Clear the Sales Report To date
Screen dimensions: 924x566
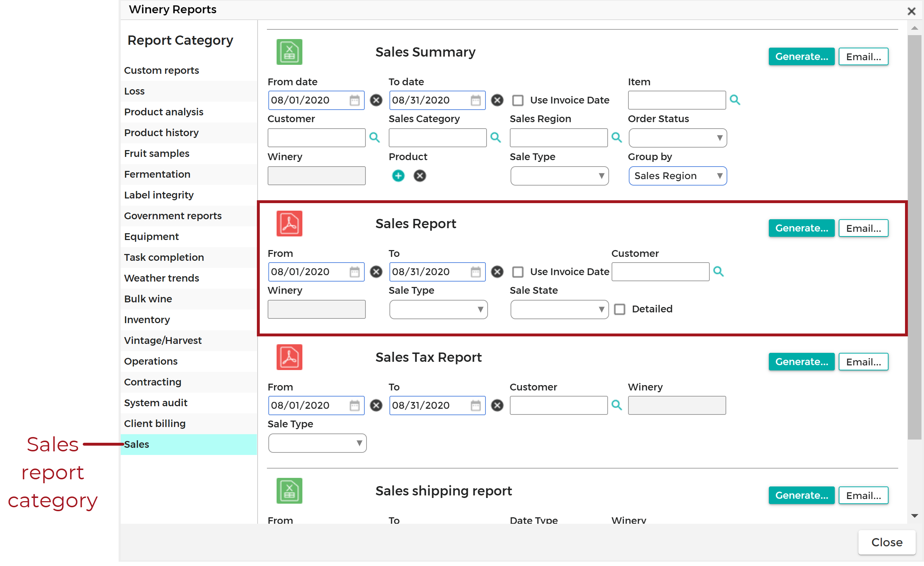pyautogui.click(x=497, y=272)
